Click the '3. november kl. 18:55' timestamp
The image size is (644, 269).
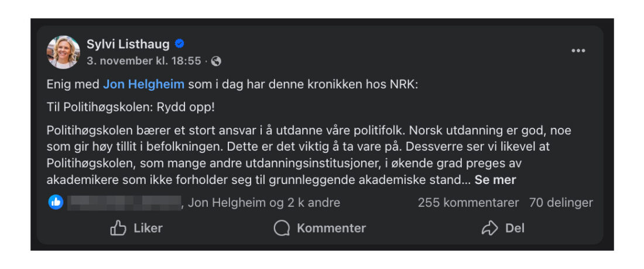(x=143, y=61)
